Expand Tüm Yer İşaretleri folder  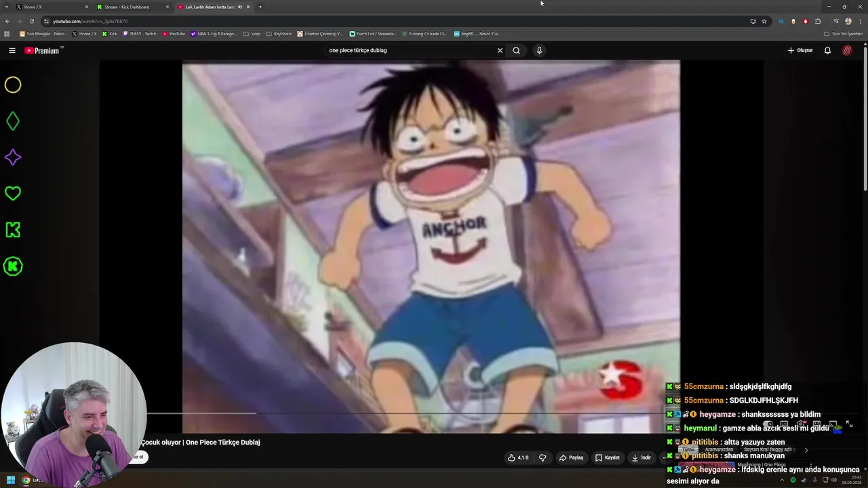click(844, 33)
